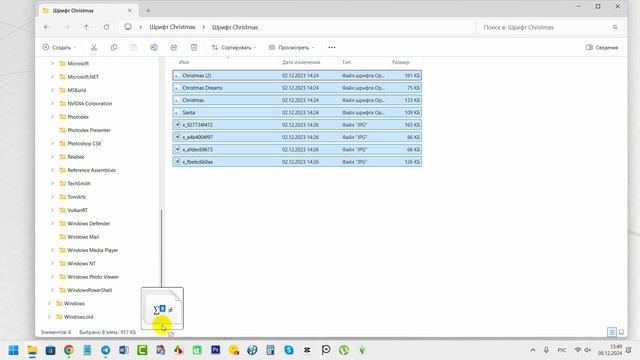Open the Сортировать sort dropdown
The height and width of the screenshot is (360, 640).
pyautogui.click(x=234, y=48)
